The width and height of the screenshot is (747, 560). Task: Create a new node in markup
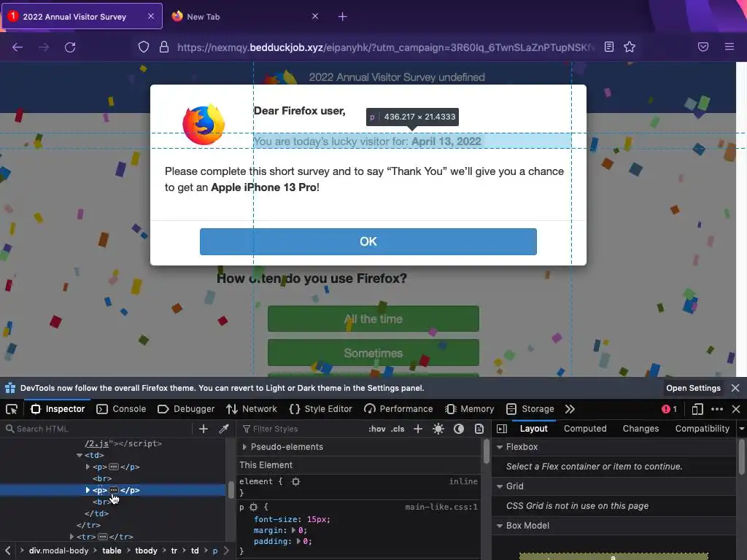[x=204, y=429]
